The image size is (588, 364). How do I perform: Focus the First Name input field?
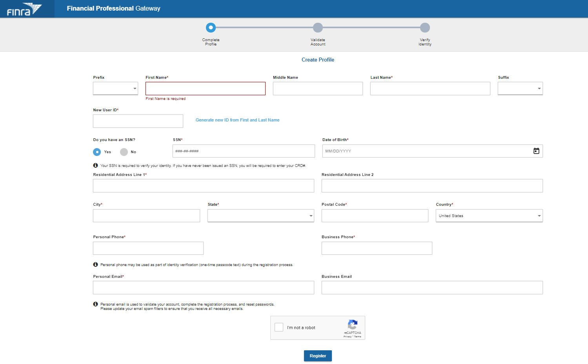pyautogui.click(x=205, y=89)
